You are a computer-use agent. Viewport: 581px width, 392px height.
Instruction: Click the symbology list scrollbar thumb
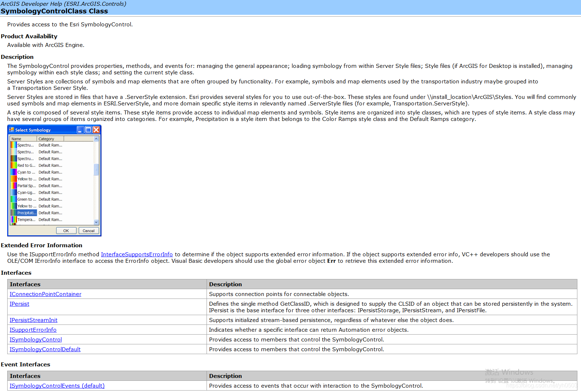96,169
